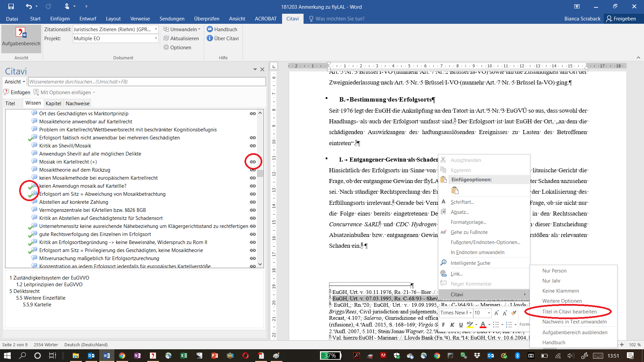Click Freigeben share button
The width and height of the screenshot is (644, 362).
click(x=621, y=19)
